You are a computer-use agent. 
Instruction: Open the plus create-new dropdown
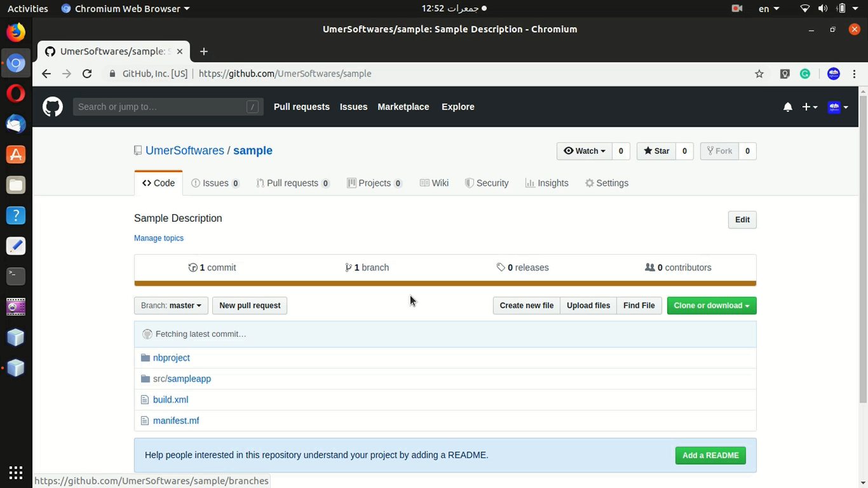click(x=810, y=107)
